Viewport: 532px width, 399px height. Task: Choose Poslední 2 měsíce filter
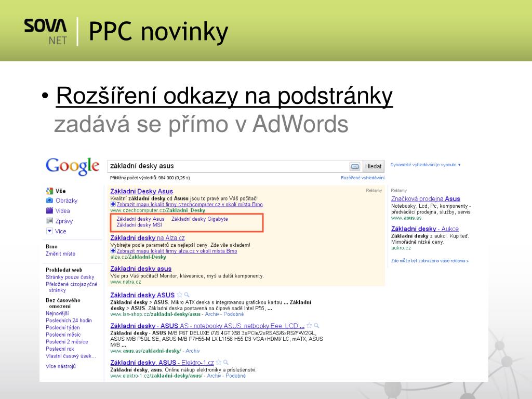pyautogui.click(x=67, y=342)
